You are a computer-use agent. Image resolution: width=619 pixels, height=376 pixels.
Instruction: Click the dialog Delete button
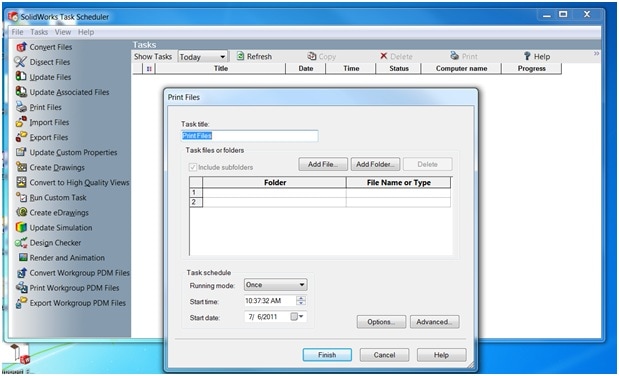tap(428, 164)
